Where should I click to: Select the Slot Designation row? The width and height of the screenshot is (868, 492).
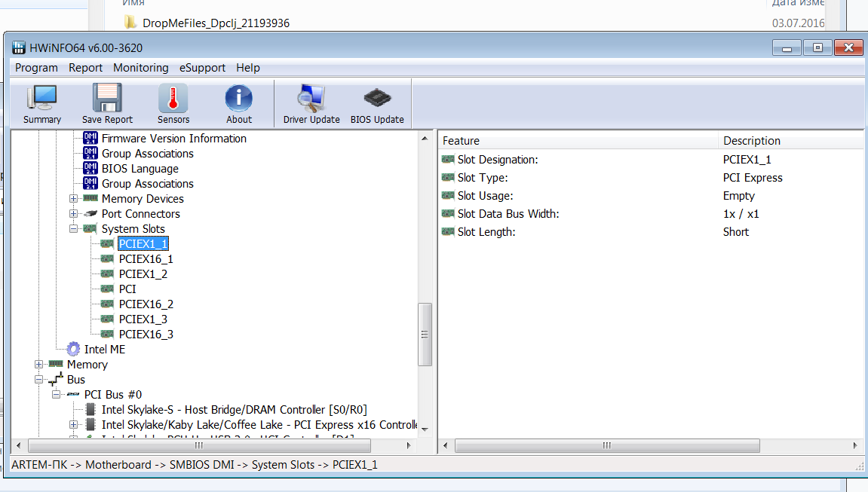coord(651,159)
